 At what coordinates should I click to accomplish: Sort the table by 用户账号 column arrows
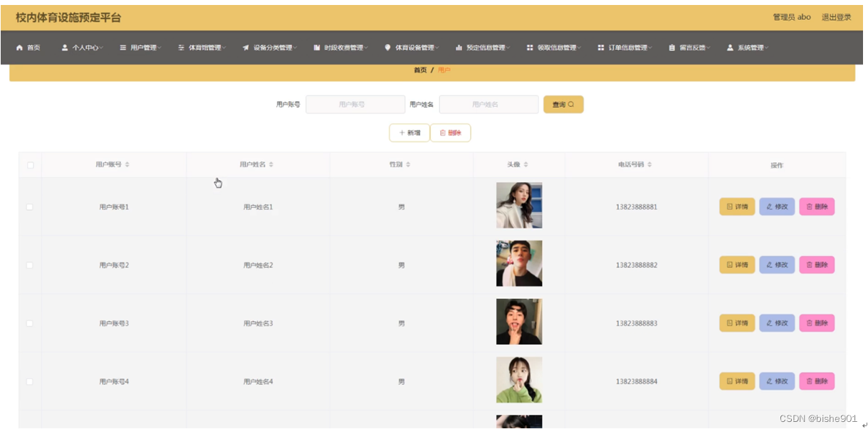[127, 164]
